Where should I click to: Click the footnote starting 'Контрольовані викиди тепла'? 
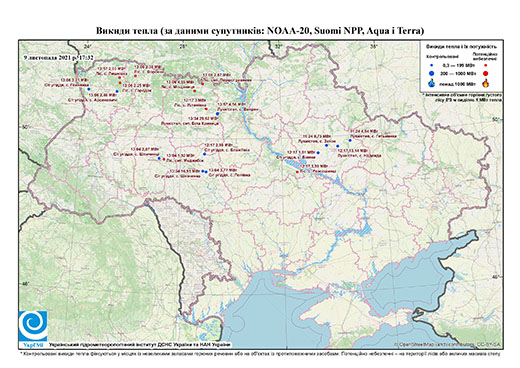coord(260,353)
